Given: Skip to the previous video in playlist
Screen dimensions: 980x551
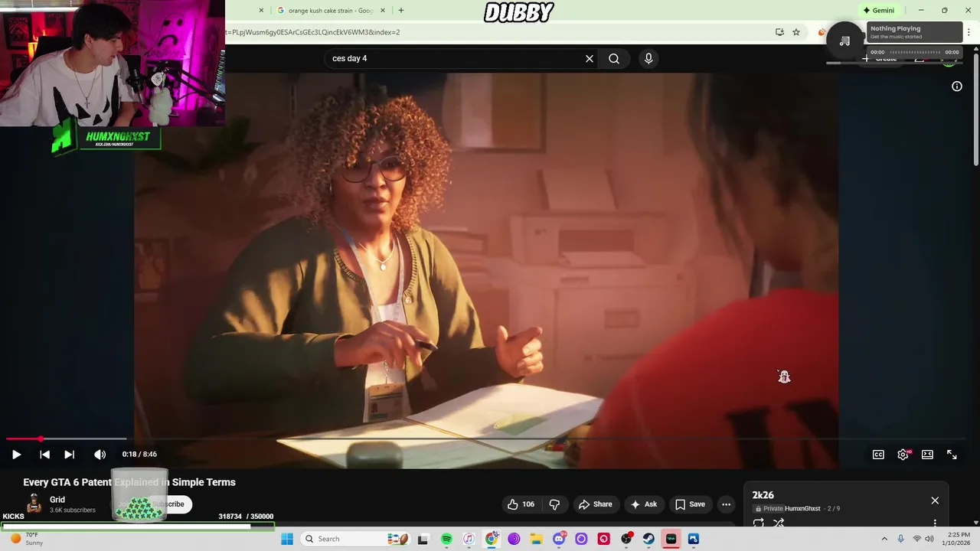Looking at the screenshot, I should point(44,455).
